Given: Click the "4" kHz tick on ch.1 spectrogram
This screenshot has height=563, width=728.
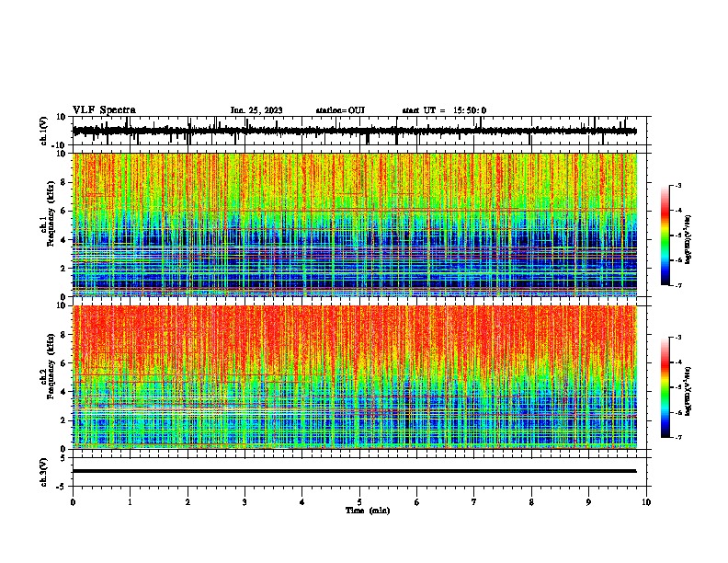Looking at the screenshot, I should coord(63,240).
